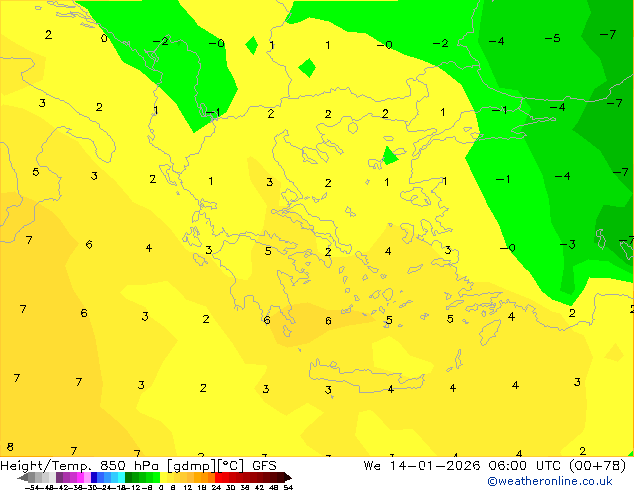Click the "[°C]" unit label
This screenshot has width=634, height=490.
point(230,466)
